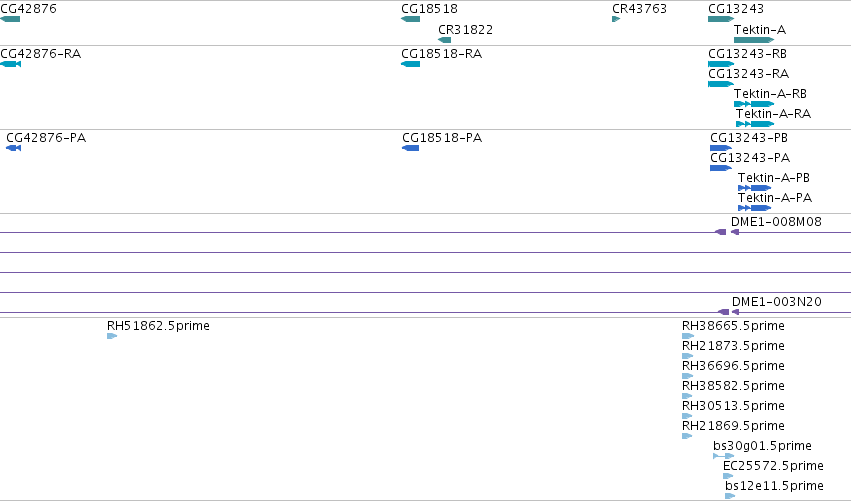
Task: Select the RH51862.5prime EST glyph
Action: (x=112, y=337)
